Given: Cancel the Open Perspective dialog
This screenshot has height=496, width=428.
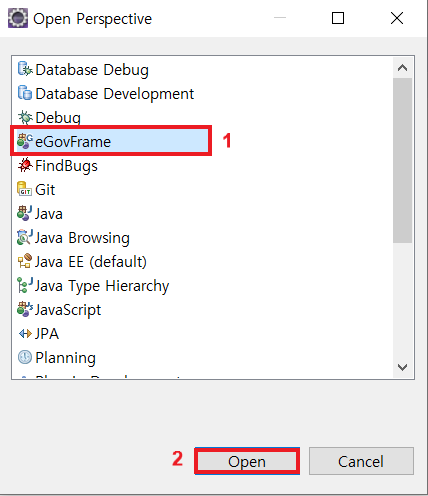Looking at the screenshot, I should (x=361, y=461).
